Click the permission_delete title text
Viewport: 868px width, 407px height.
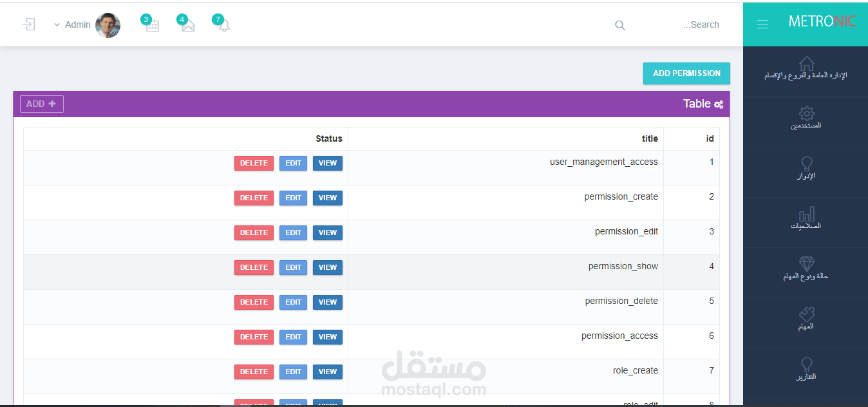621,301
